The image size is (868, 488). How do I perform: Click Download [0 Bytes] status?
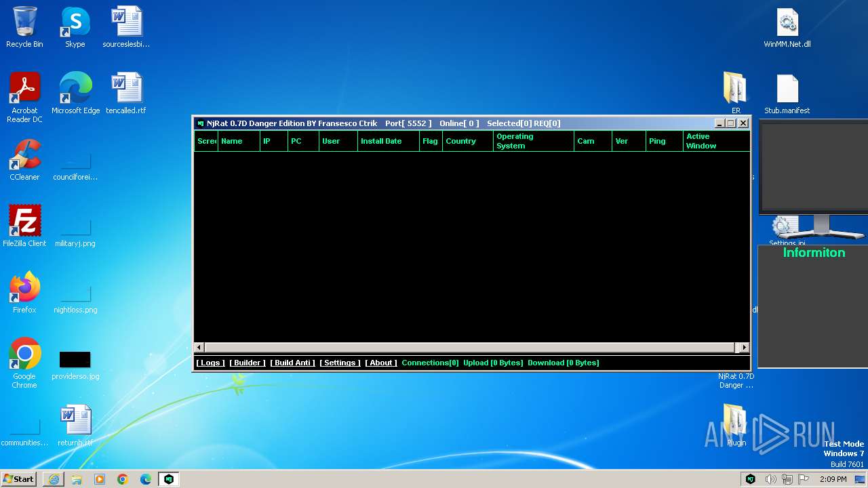pyautogui.click(x=564, y=363)
